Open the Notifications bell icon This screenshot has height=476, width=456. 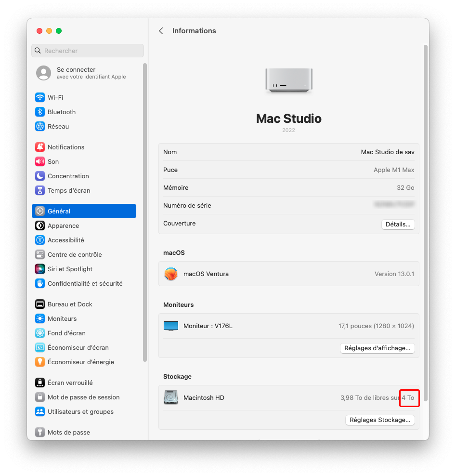tap(40, 147)
